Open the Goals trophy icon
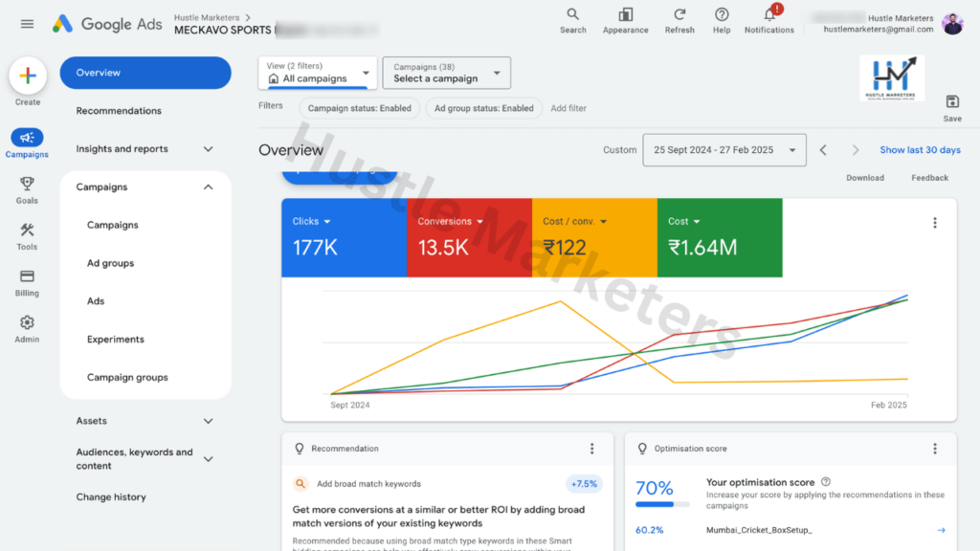The height and width of the screenshot is (551, 980). coord(27,185)
